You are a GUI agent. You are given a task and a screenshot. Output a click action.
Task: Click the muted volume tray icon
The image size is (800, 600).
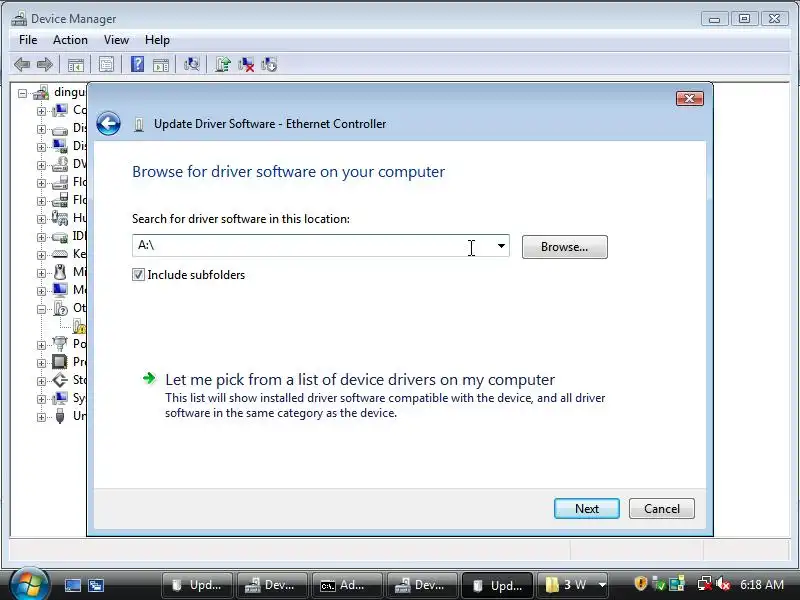(x=723, y=583)
